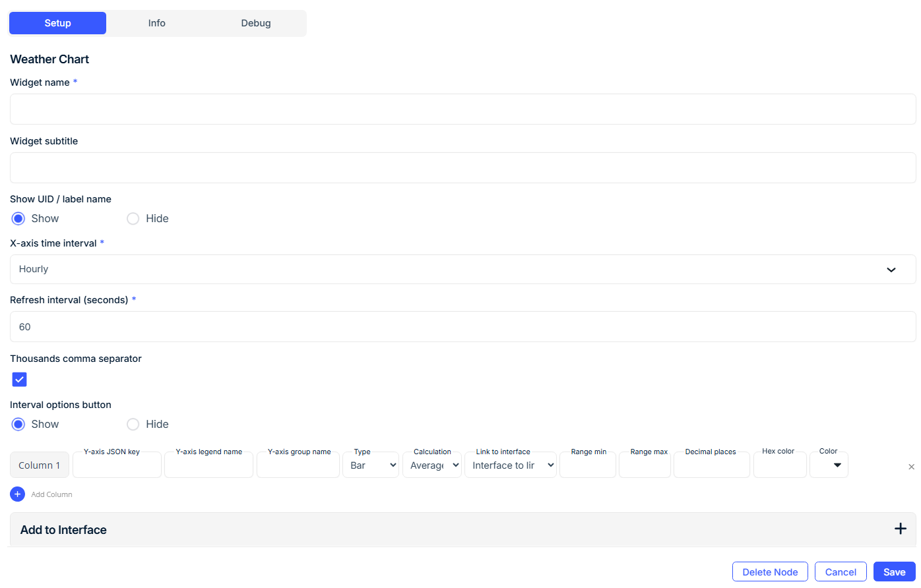
Task: Click the Add Column text label
Action: pyautogui.click(x=52, y=494)
